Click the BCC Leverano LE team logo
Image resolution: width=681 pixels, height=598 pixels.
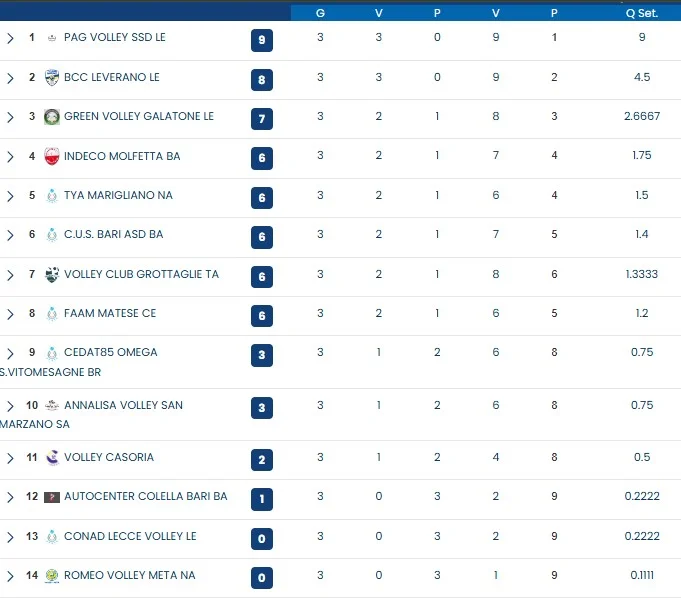(x=52, y=77)
